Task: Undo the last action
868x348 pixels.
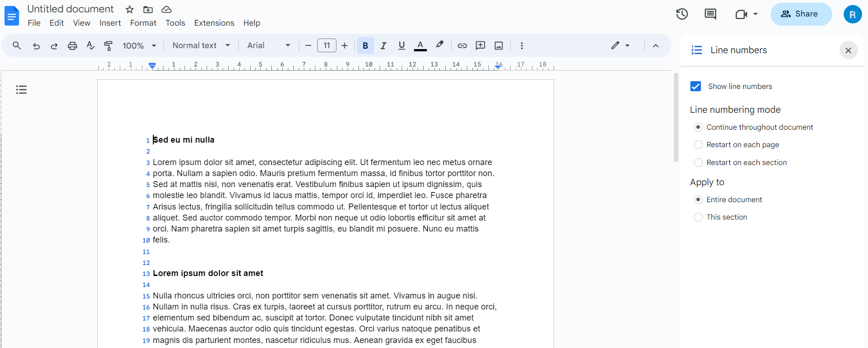Action: pos(36,45)
